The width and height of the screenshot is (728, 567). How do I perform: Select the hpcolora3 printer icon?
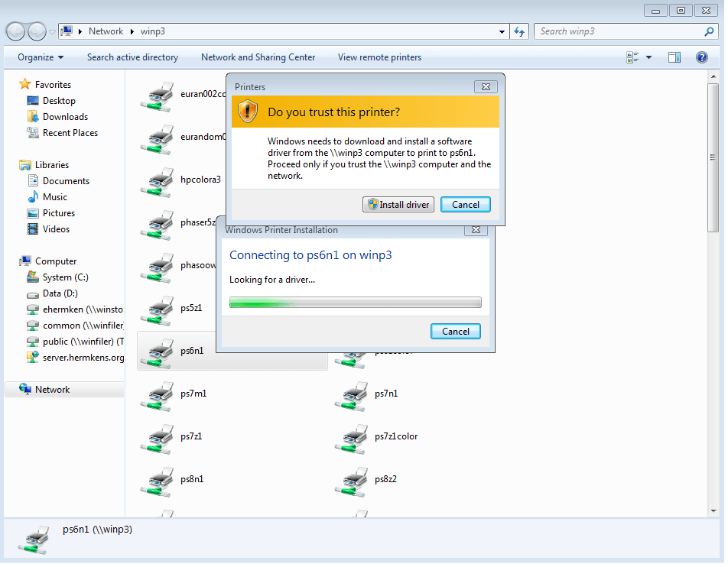[x=158, y=182]
